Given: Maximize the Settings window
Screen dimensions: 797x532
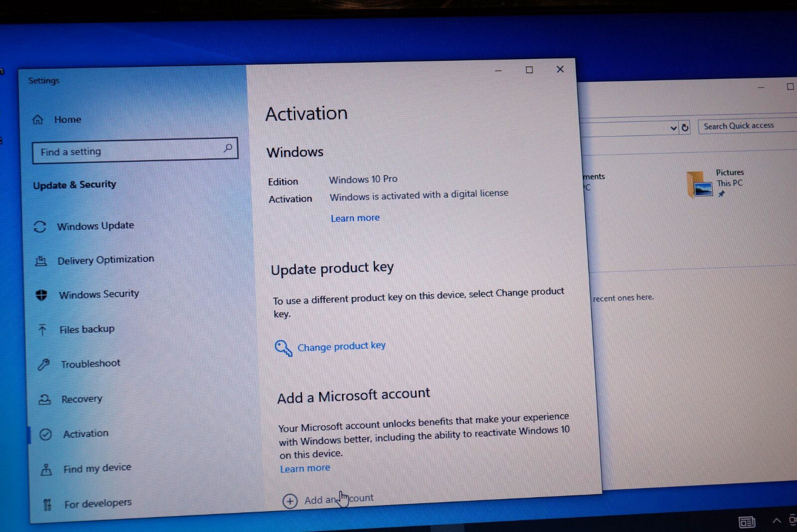Looking at the screenshot, I should point(529,70).
